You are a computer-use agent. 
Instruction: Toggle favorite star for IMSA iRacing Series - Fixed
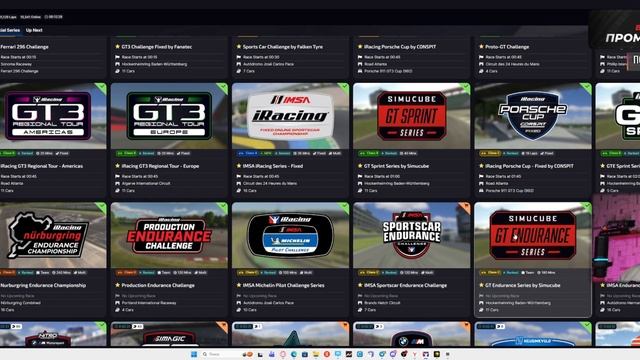(239, 166)
